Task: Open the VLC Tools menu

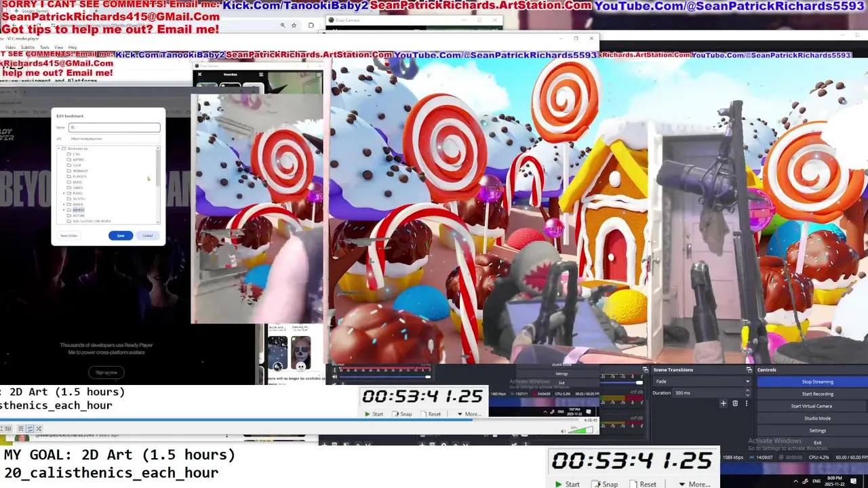Action: 44,47
